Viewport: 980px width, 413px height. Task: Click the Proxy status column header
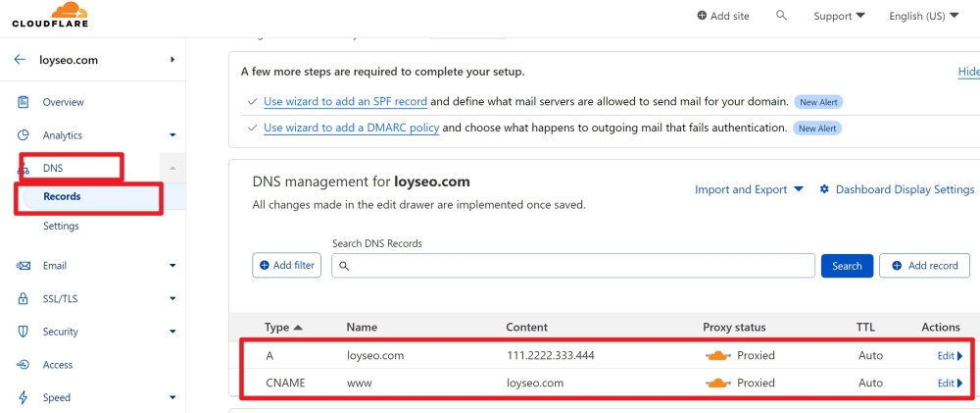(x=734, y=328)
